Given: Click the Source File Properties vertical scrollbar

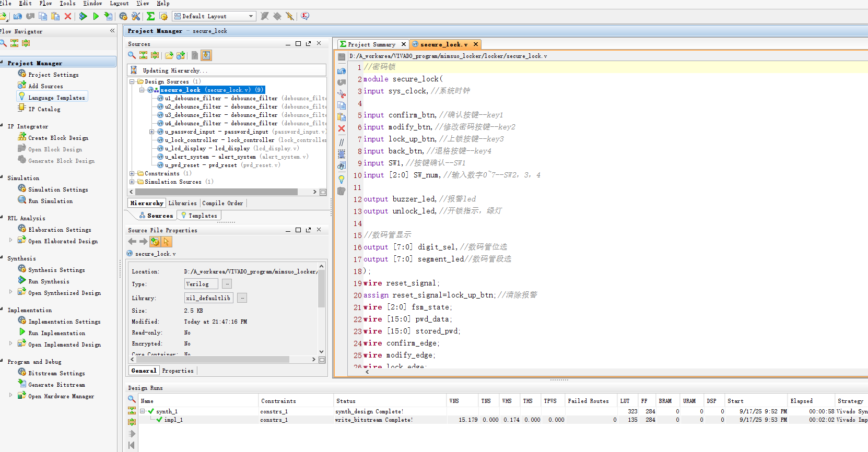Looking at the screenshot, I should click(x=321, y=289).
